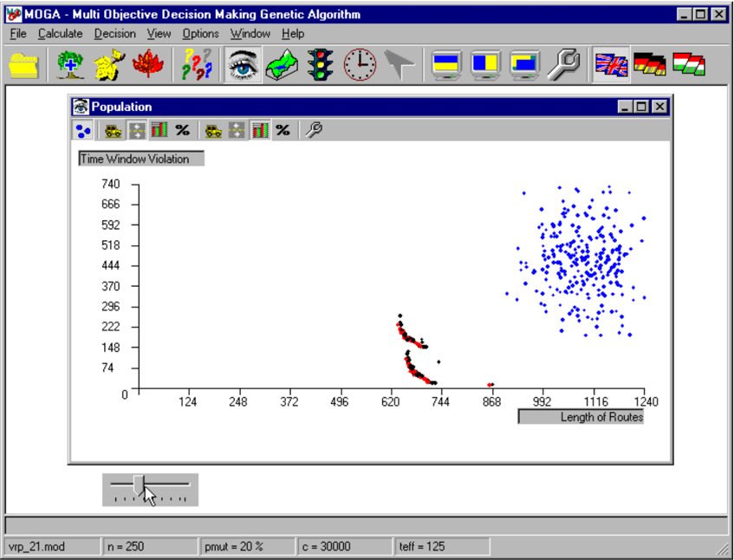Open the green landscape map icon
734x560 pixels.
point(282,65)
